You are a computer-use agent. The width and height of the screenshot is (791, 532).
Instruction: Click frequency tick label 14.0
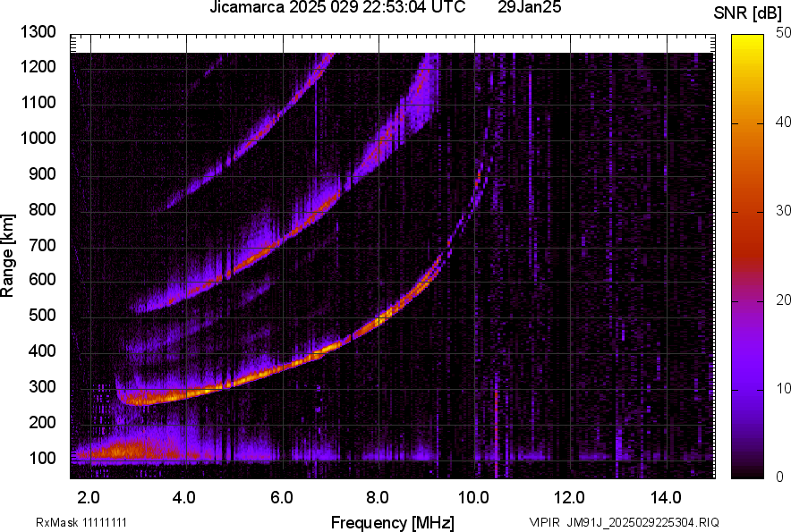tap(666, 498)
